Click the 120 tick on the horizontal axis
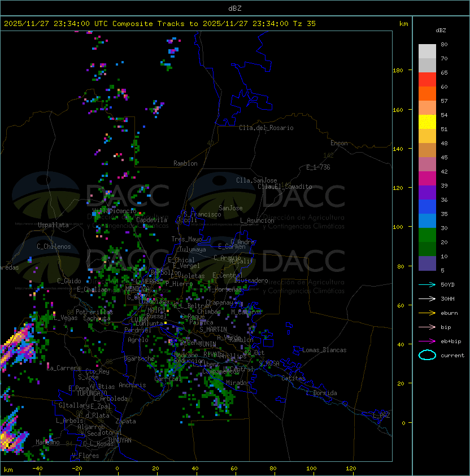This screenshot has width=470, height=476. (351, 469)
